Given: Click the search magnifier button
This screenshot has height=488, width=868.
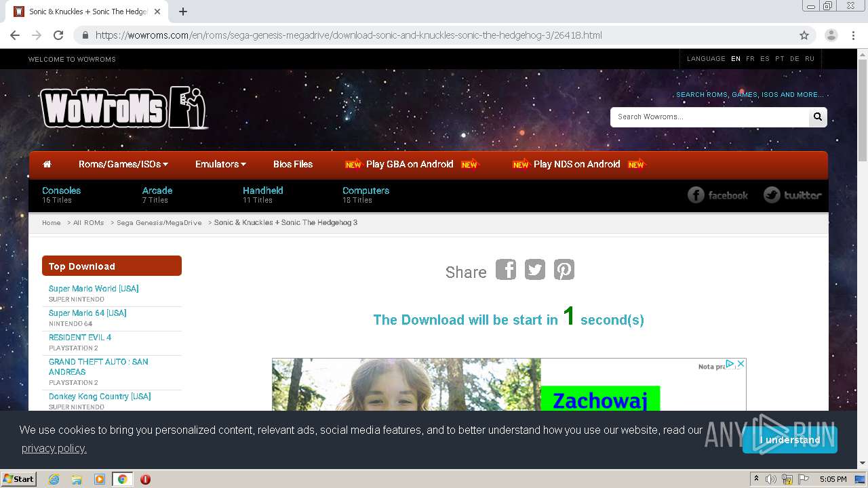Looking at the screenshot, I should [818, 117].
